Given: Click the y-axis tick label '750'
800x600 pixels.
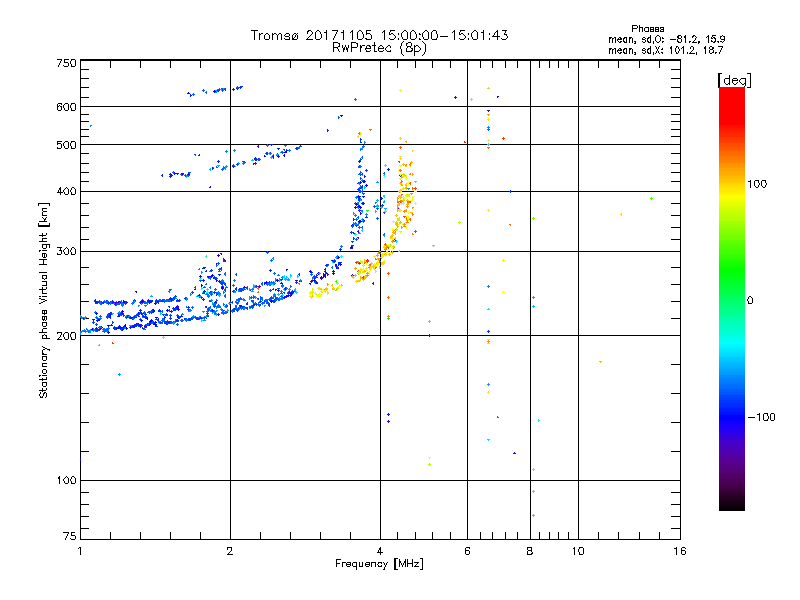Looking at the screenshot, I should [67, 63].
